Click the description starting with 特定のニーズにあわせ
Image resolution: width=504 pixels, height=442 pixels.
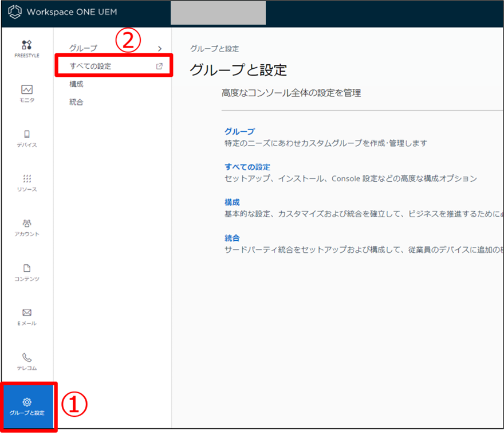click(326, 143)
